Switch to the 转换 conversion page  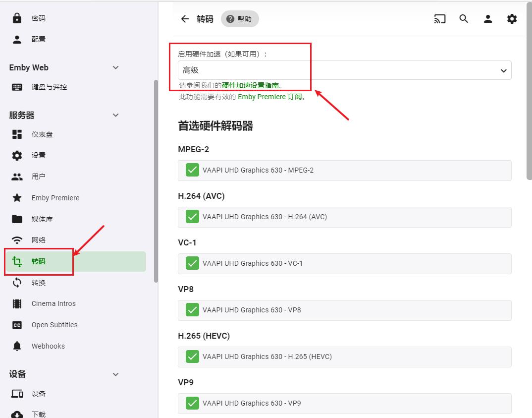pos(39,283)
